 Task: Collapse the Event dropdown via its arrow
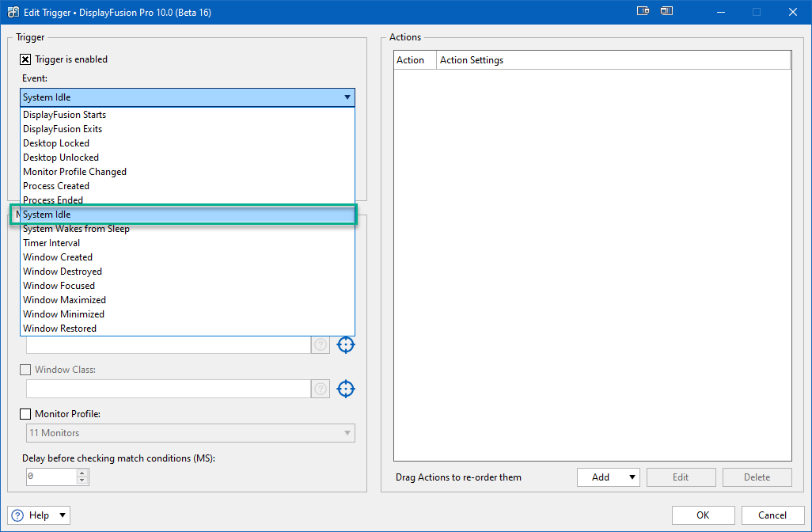point(347,97)
